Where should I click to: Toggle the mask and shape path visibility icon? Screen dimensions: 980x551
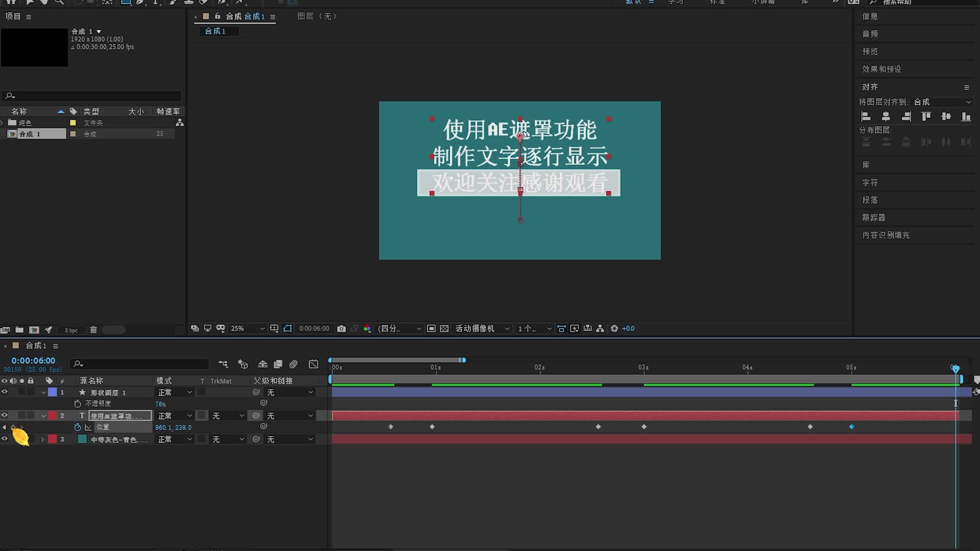[288, 329]
